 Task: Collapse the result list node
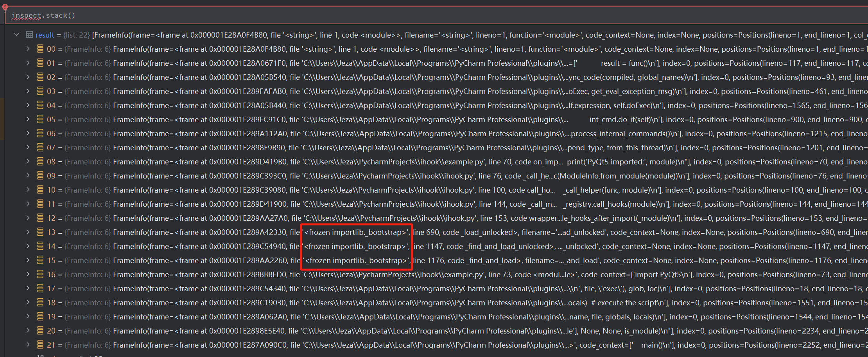[x=17, y=35]
